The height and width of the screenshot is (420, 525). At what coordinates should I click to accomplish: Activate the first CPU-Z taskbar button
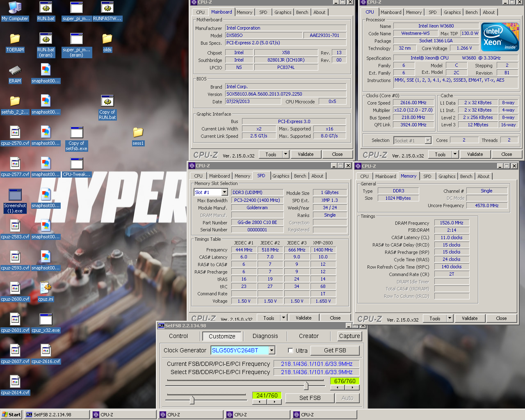click(x=123, y=415)
